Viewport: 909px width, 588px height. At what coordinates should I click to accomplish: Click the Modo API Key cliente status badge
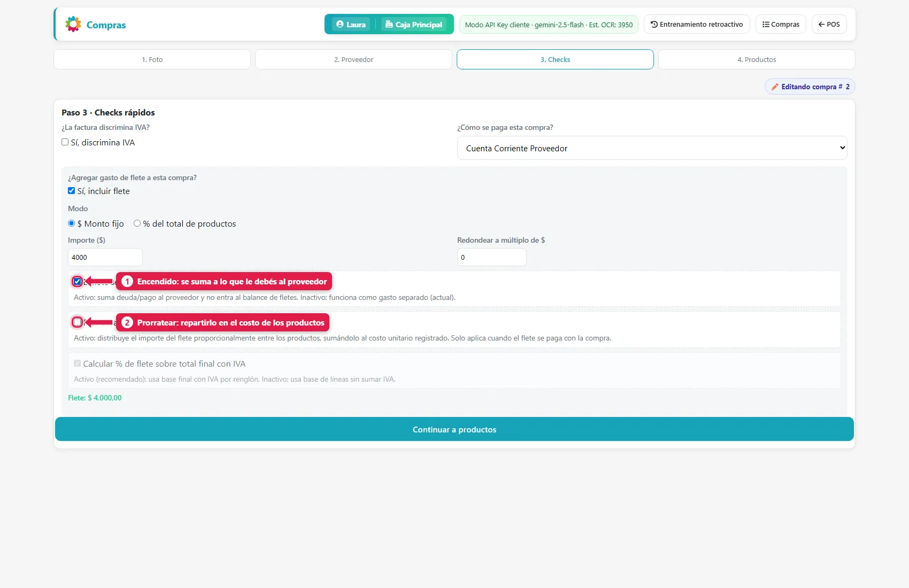tap(549, 25)
